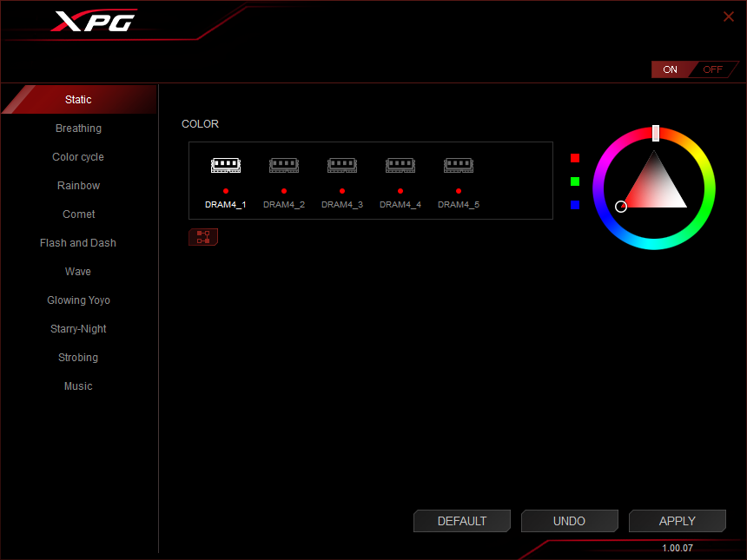
Task: Click the XPG logo
Action: (95, 21)
